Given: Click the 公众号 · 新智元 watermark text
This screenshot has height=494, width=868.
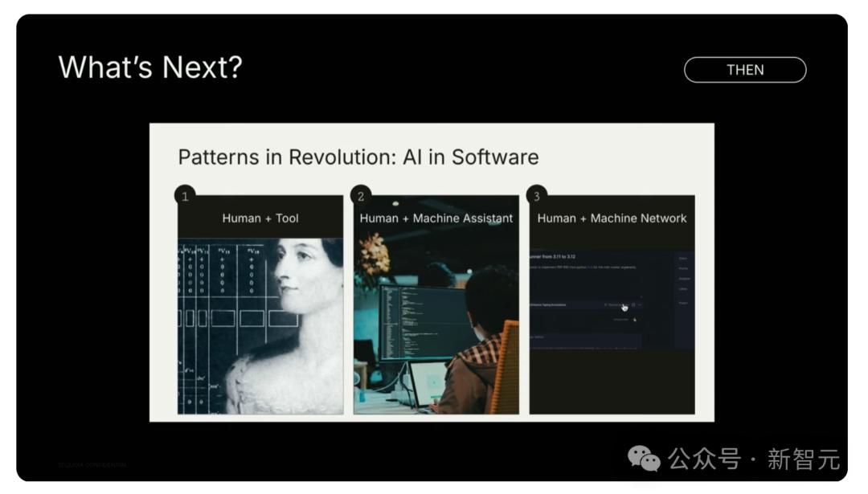Looking at the screenshot, I should pyautogui.click(x=753, y=459).
